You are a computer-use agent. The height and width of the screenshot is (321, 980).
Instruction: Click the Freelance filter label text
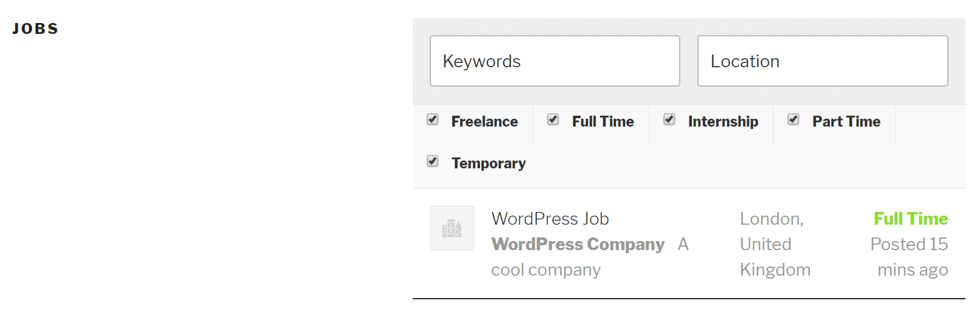[484, 122]
